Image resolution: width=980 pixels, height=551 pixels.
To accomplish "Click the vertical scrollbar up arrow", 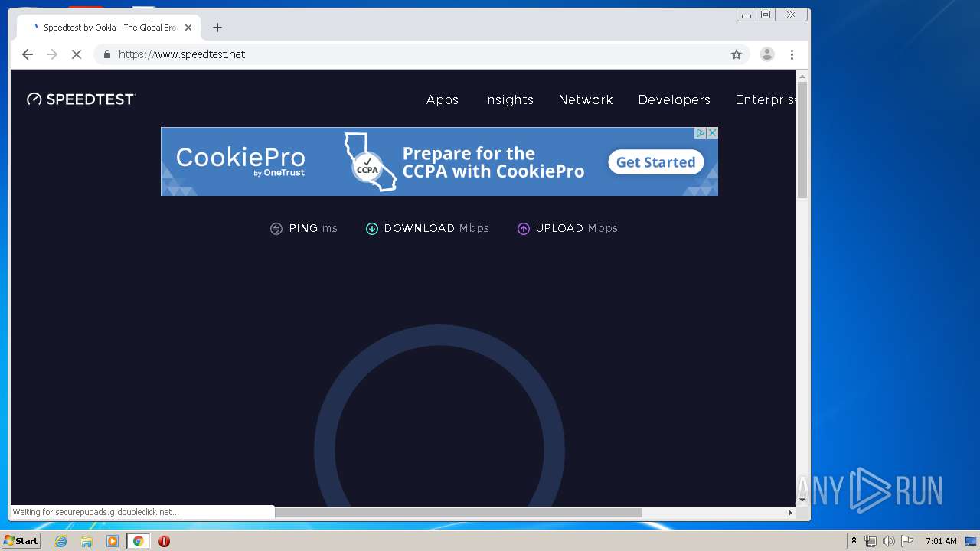I will [802, 77].
